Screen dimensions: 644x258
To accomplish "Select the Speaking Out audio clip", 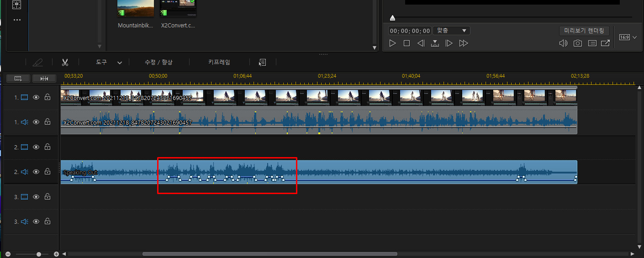I will point(319,172).
